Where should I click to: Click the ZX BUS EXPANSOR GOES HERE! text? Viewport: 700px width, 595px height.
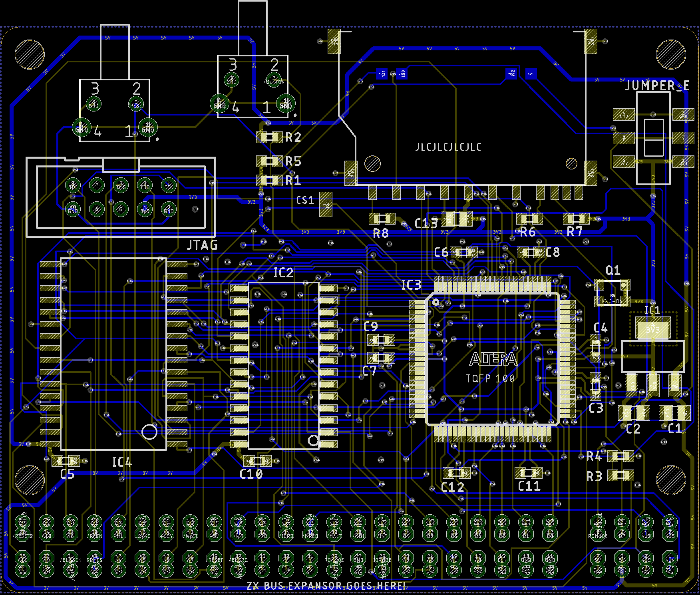click(326, 586)
